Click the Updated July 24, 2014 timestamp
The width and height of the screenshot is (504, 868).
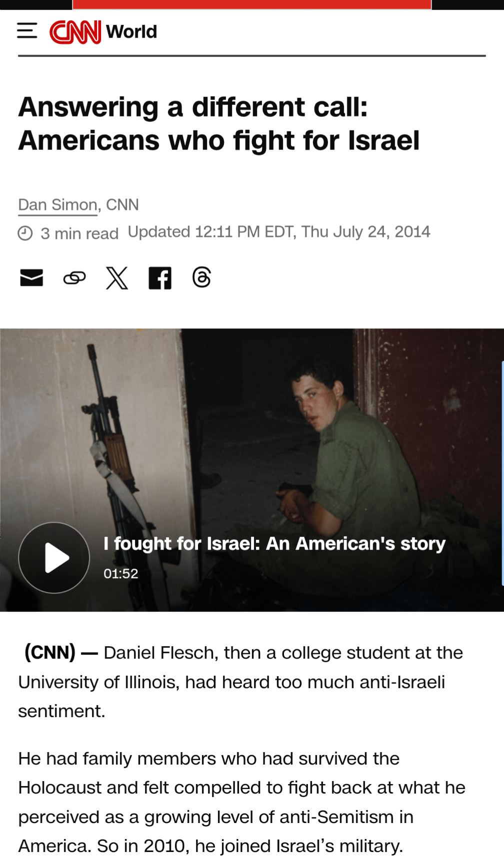point(279,232)
